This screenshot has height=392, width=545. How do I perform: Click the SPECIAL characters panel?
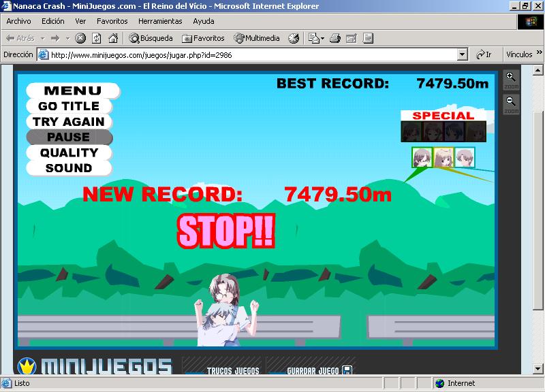tap(443, 127)
